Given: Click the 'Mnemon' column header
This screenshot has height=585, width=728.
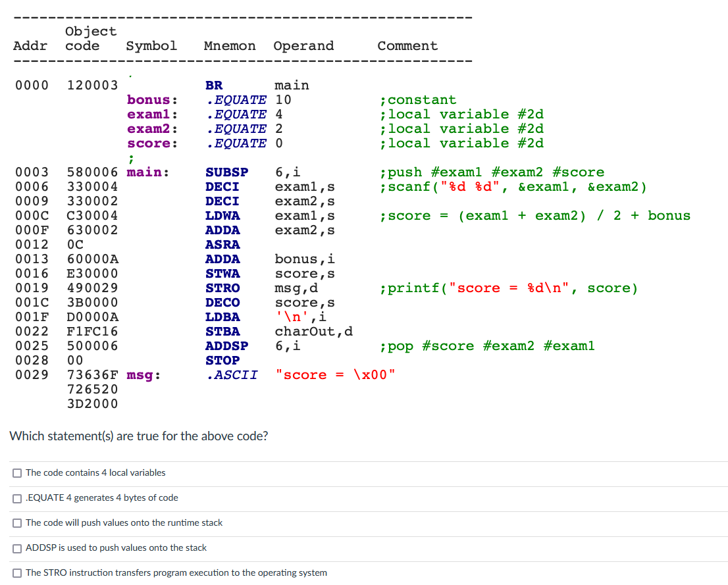Looking at the screenshot, I should click(x=229, y=46).
